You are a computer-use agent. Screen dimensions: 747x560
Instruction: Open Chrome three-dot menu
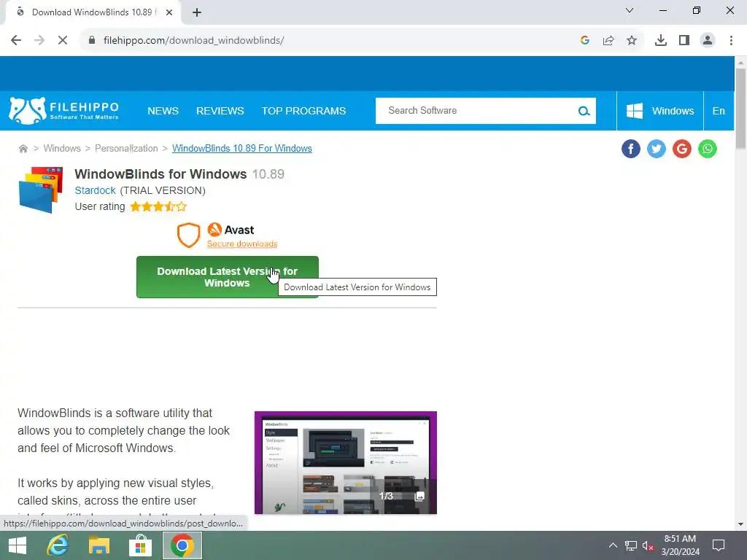click(x=731, y=41)
